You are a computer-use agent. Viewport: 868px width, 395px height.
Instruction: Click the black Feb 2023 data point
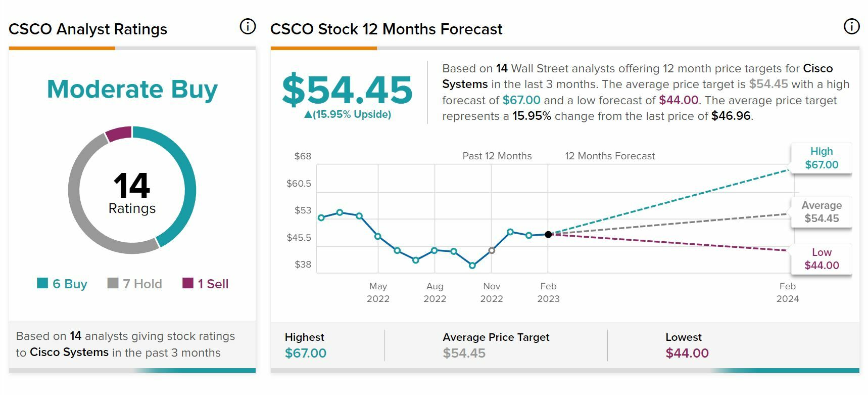[548, 235]
